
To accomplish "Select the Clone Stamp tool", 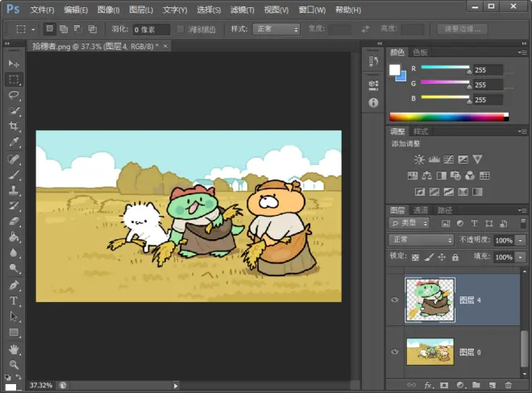I will 14,190.
